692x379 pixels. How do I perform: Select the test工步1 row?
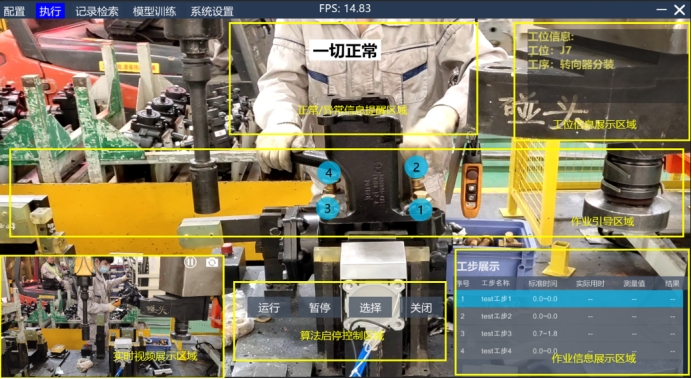click(x=570, y=299)
